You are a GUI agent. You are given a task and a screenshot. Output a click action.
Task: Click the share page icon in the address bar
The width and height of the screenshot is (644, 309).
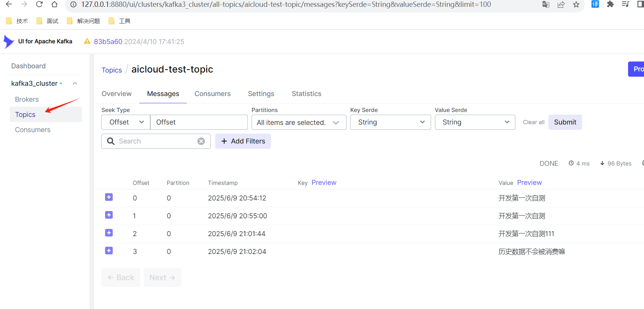(x=561, y=5)
